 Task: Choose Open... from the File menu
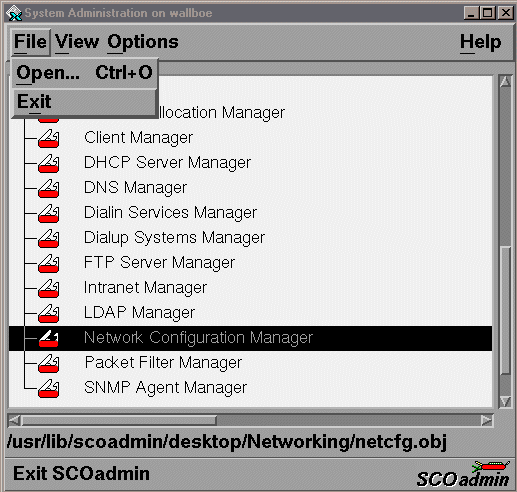(x=84, y=73)
